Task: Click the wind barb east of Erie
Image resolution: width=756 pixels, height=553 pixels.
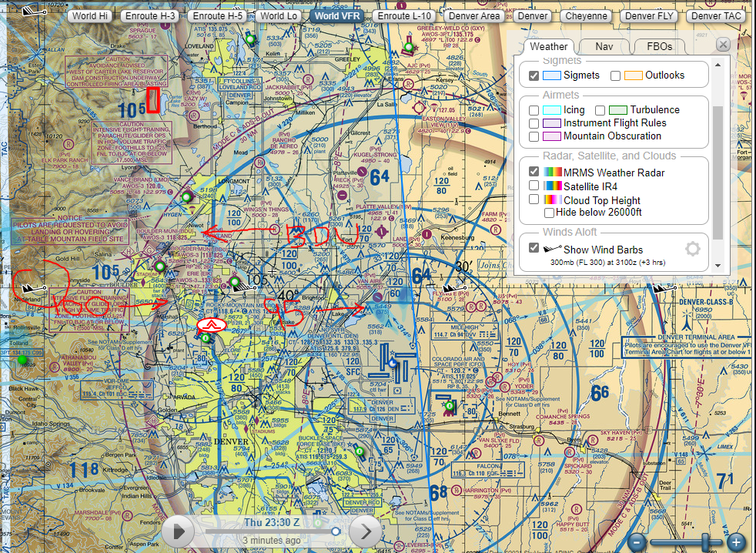Action: [244, 287]
